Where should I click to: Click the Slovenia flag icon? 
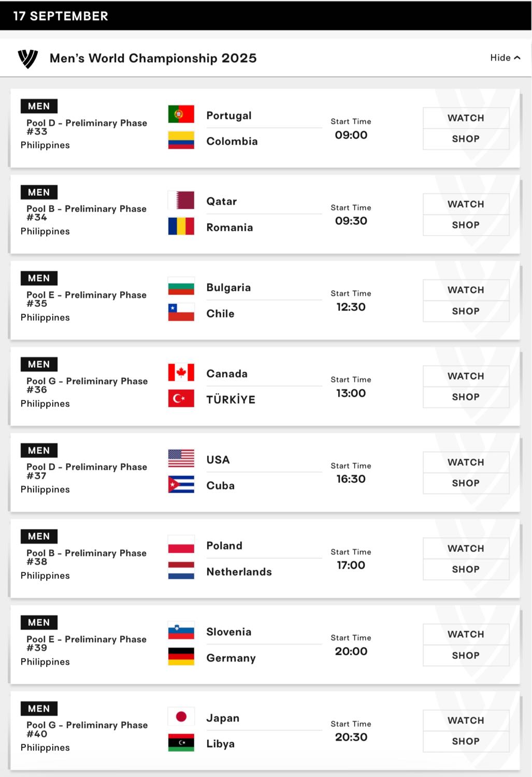click(181, 630)
